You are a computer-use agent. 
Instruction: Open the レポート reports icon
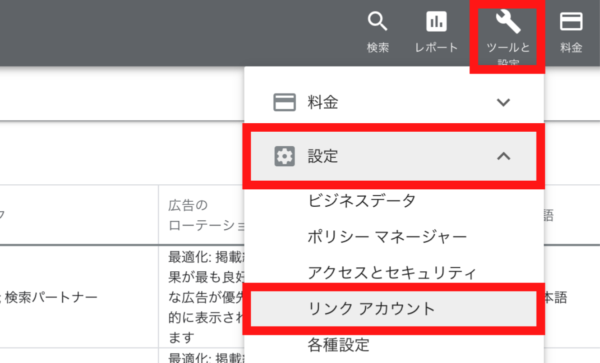click(436, 21)
